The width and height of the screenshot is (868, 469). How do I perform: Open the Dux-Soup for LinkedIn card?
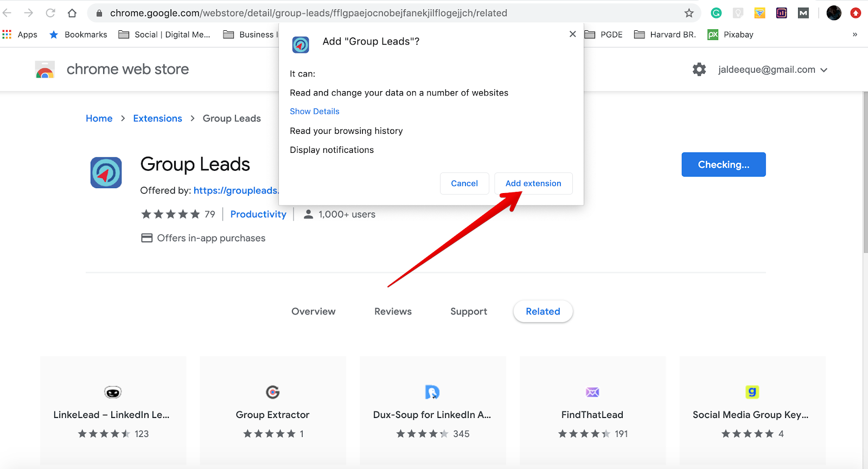[x=432, y=410]
